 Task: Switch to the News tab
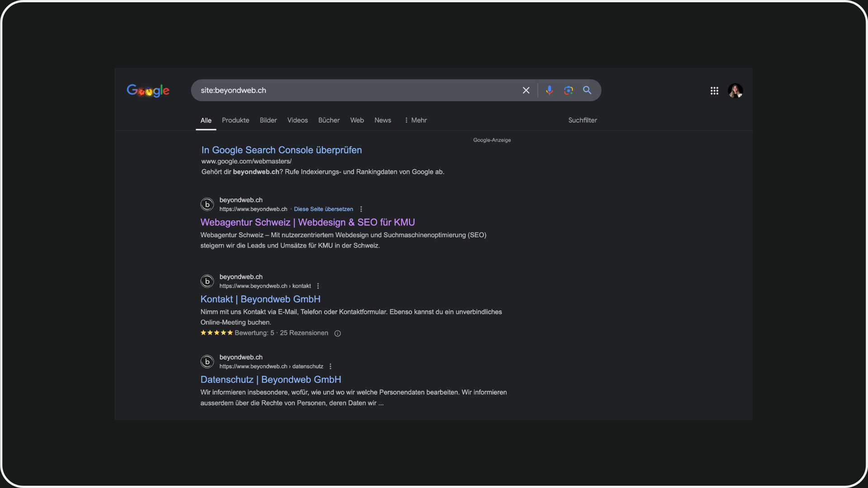382,120
